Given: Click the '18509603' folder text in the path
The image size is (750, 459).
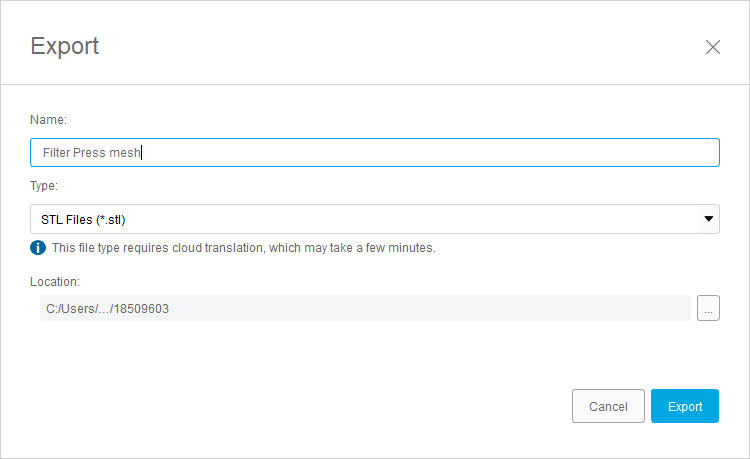Looking at the screenshot, I should point(141,309).
